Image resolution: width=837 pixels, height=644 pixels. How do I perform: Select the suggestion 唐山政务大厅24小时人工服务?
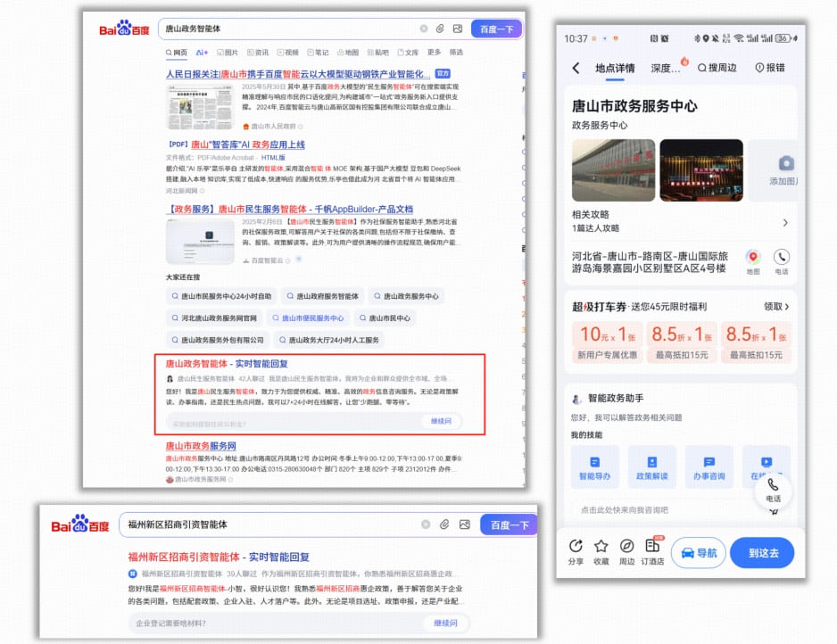[328, 340]
